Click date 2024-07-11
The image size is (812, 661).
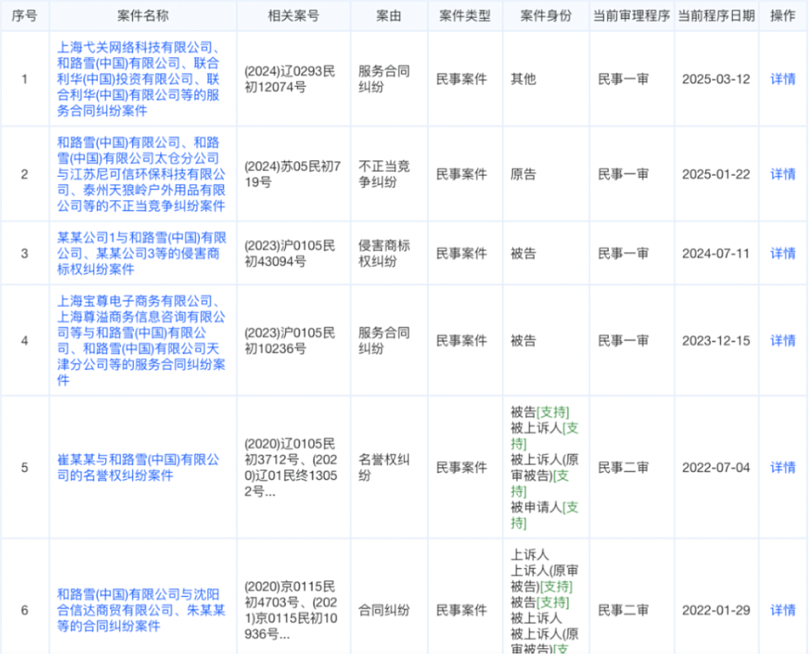click(717, 254)
